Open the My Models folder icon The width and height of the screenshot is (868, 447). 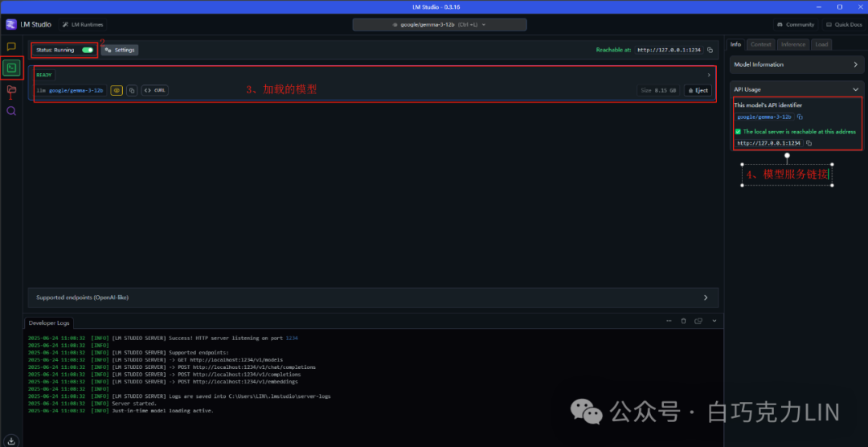pyautogui.click(x=11, y=89)
